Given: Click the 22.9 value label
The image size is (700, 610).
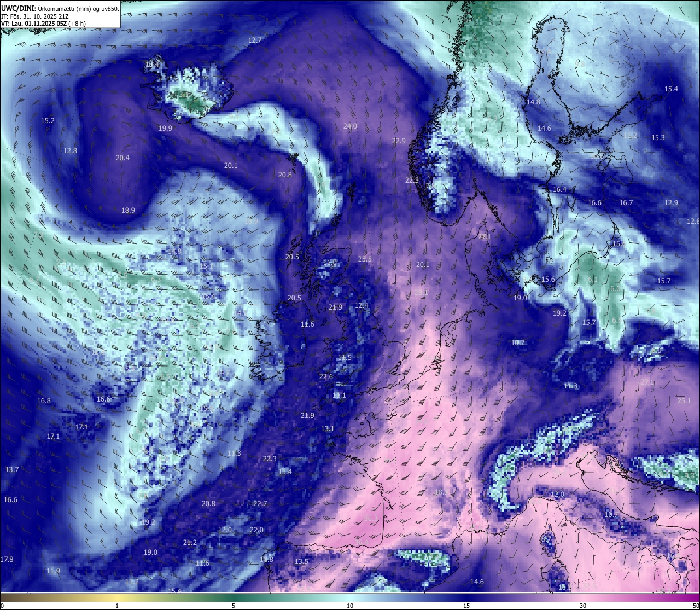Looking at the screenshot, I should coord(399,141).
